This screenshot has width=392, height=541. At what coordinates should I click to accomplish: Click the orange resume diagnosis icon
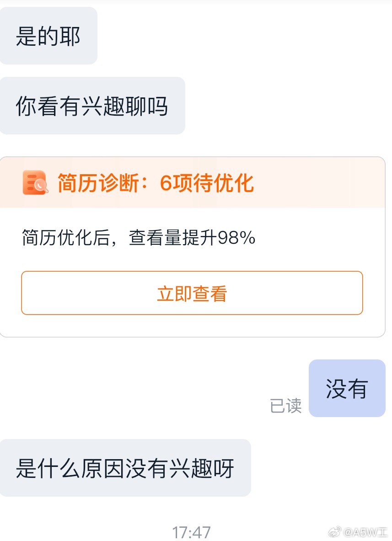(x=34, y=183)
